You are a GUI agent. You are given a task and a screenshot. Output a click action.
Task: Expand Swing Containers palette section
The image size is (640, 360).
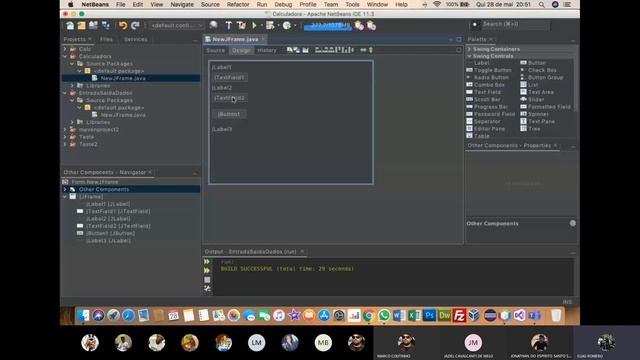pyautogui.click(x=469, y=49)
